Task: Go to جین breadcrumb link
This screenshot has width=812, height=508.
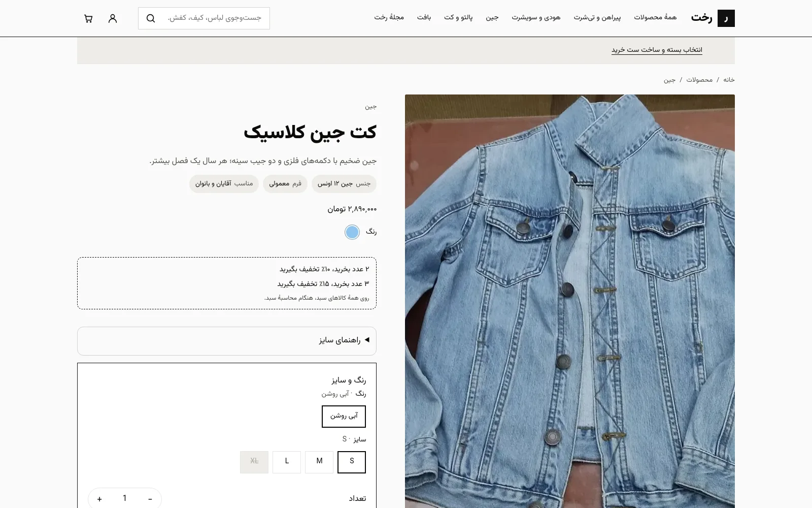Action: 669,80
